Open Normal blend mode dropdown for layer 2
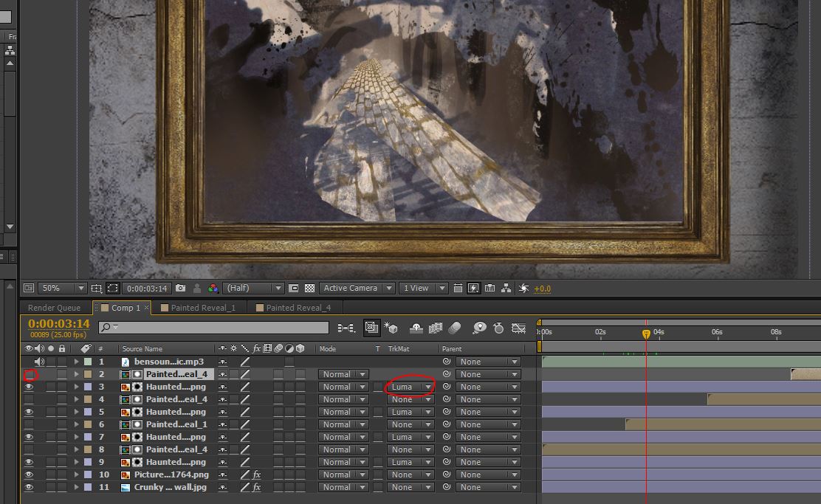The height and width of the screenshot is (504, 821). click(x=343, y=374)
